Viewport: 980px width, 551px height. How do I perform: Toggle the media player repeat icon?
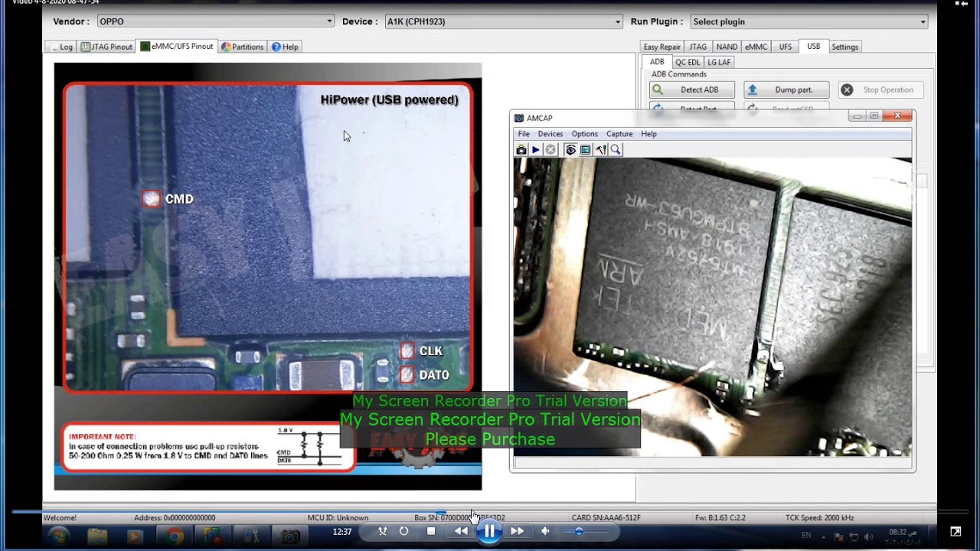click(x=403, y=531)
